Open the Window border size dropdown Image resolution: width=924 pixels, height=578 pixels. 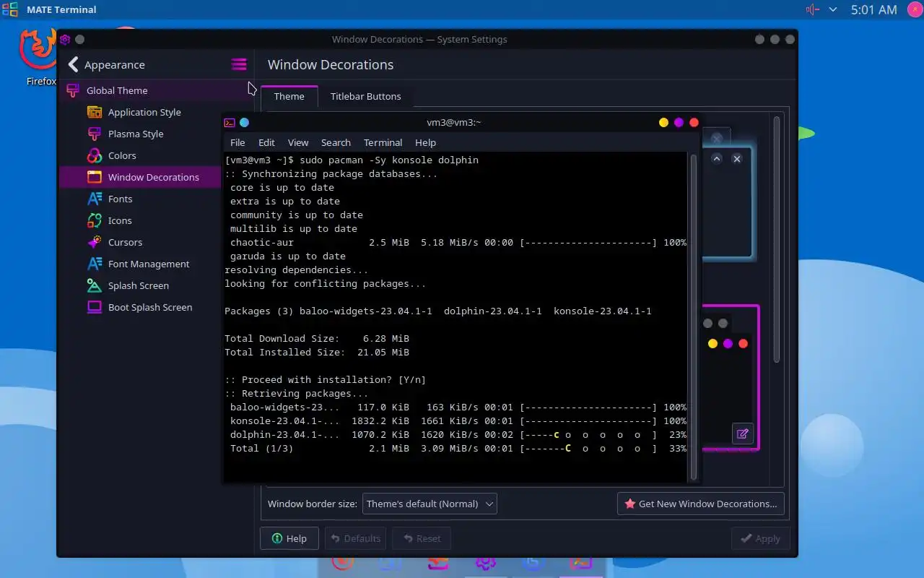(x=430, y=504)
